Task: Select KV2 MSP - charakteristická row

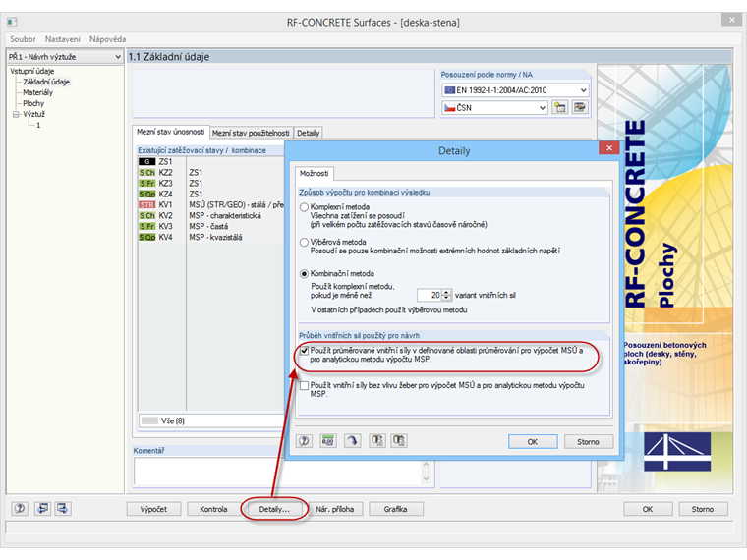Action: pyautogui.click(x=210, y=216)
